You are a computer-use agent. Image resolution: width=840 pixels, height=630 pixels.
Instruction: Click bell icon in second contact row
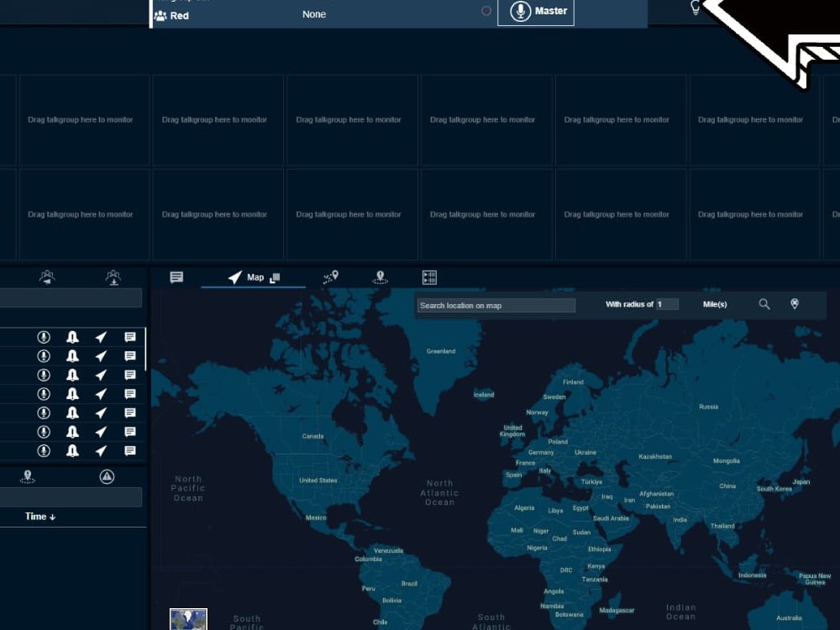click(72, 356)
